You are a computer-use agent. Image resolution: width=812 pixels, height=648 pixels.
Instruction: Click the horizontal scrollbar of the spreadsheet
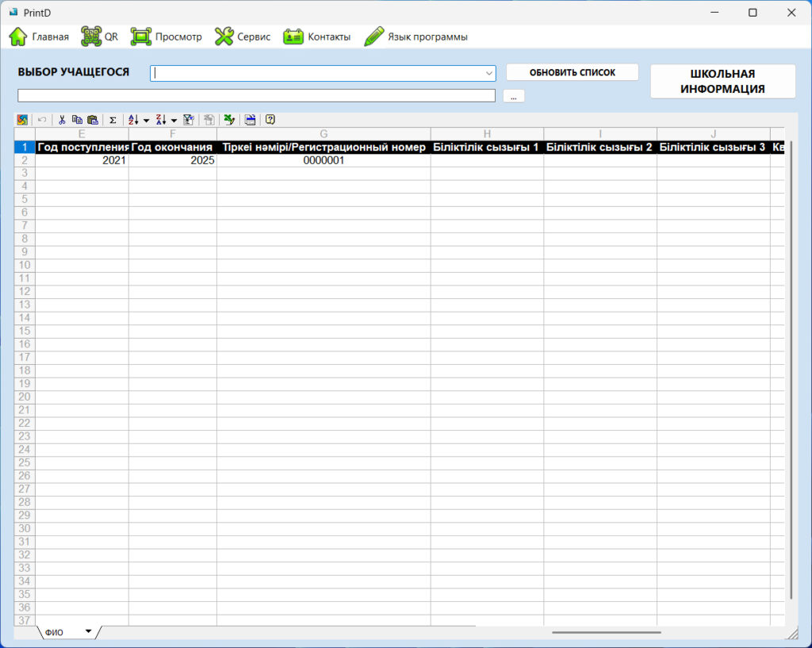point(606,632)
